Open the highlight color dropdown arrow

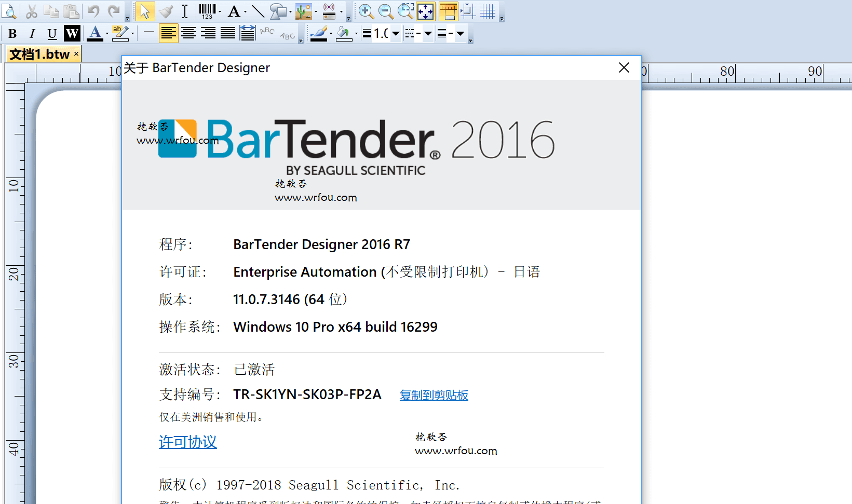(x=132, y=34)
